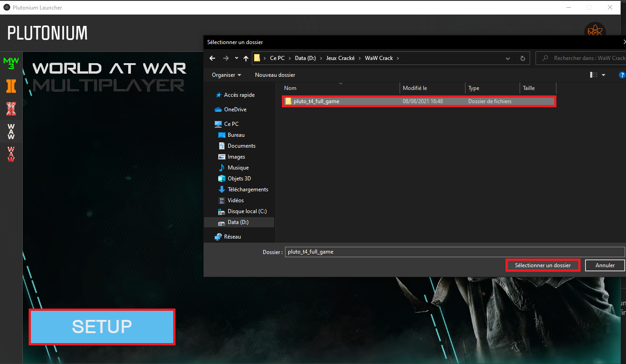The height and width of the screenshot is (364, 626).
Task: Close the 'Sélectionner un dossier' dialog
Action: click(624, 42)
